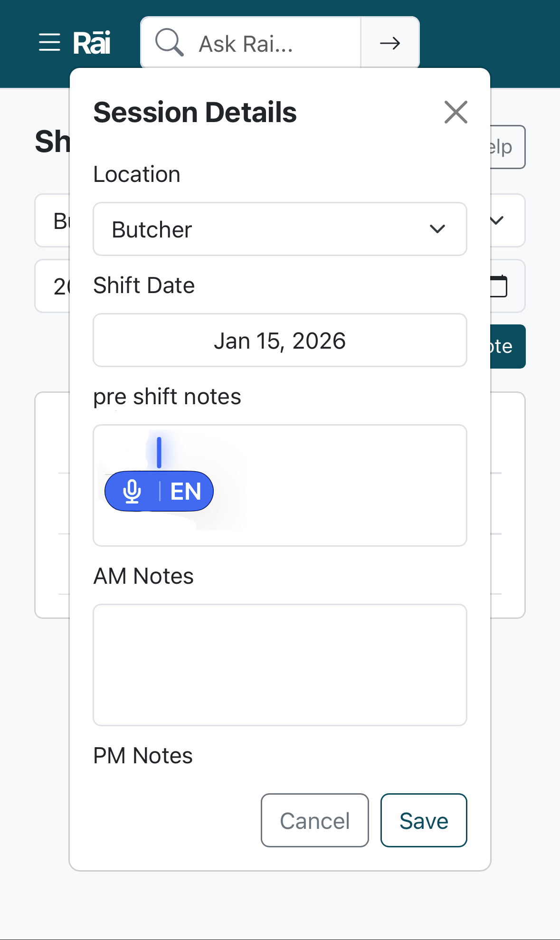The width and height of the screenshot is (560, 940).
Task: Click inside the AM Notes text area
Action: (x=280, y=665)
